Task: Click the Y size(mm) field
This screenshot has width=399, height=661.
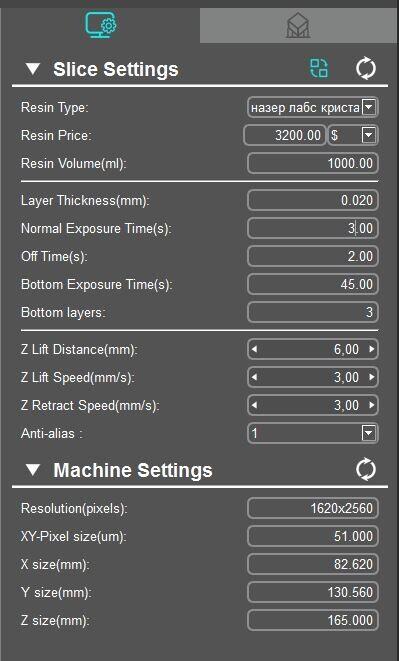Action: (313, 592)
